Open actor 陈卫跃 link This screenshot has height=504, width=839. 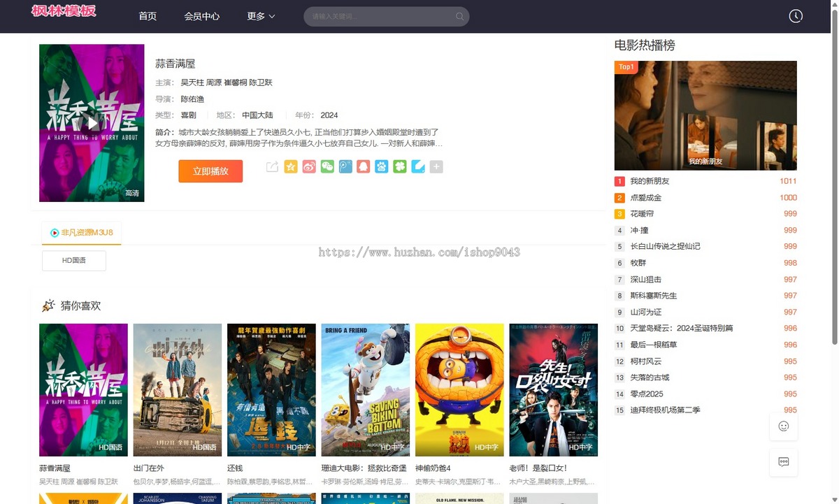point(261,82)
